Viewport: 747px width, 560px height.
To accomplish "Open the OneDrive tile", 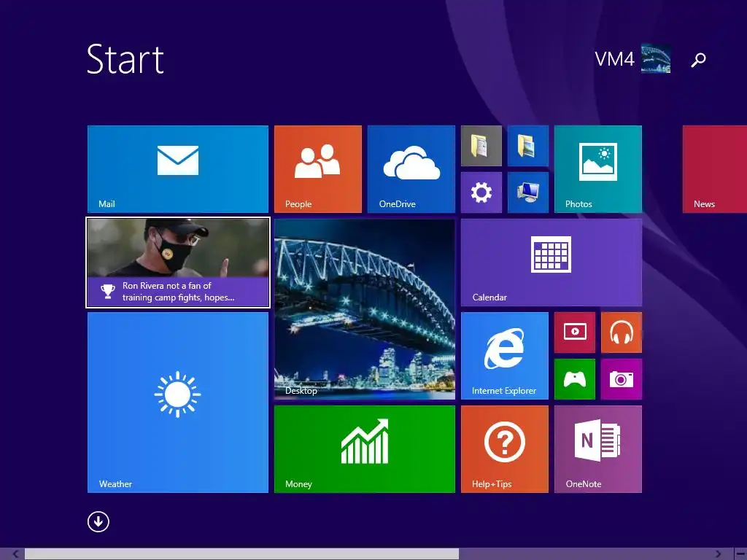I will (411, 169).
